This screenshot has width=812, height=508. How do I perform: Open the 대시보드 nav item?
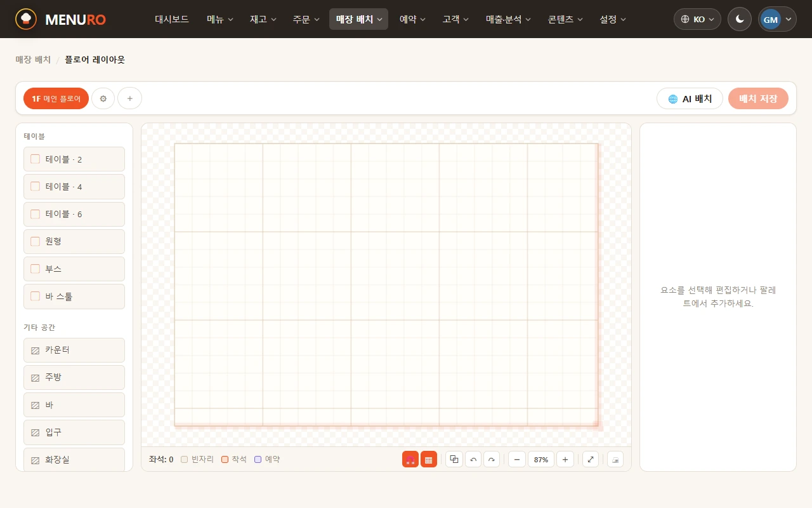click(172, 19)
